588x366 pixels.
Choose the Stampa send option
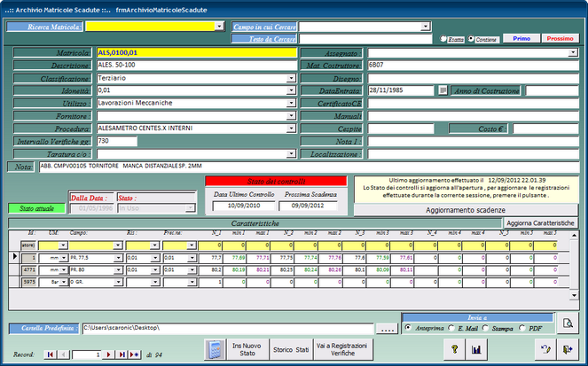pyautogui.click(x=485, y=328)
